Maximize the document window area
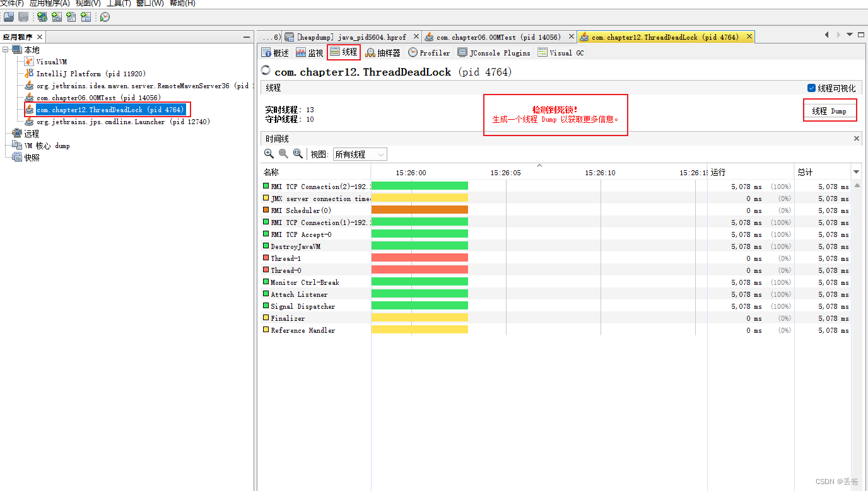The image size is (868, 491). click(860, 35)
